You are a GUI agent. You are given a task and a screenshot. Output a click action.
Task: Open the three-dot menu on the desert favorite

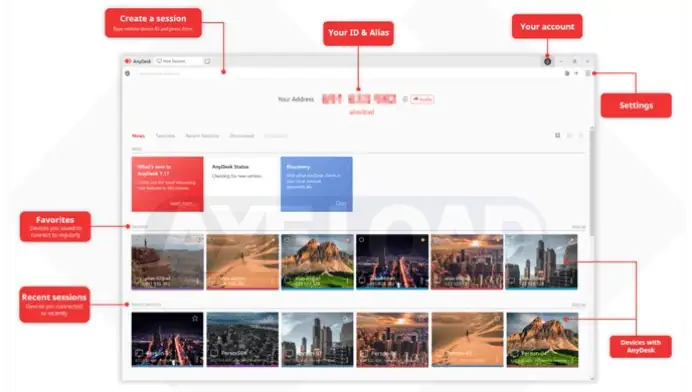coord(273,281)
